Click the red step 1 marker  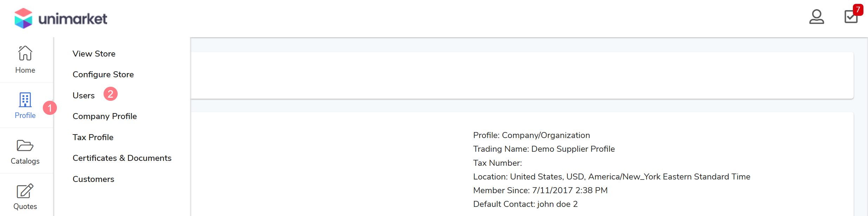point(50,108)
